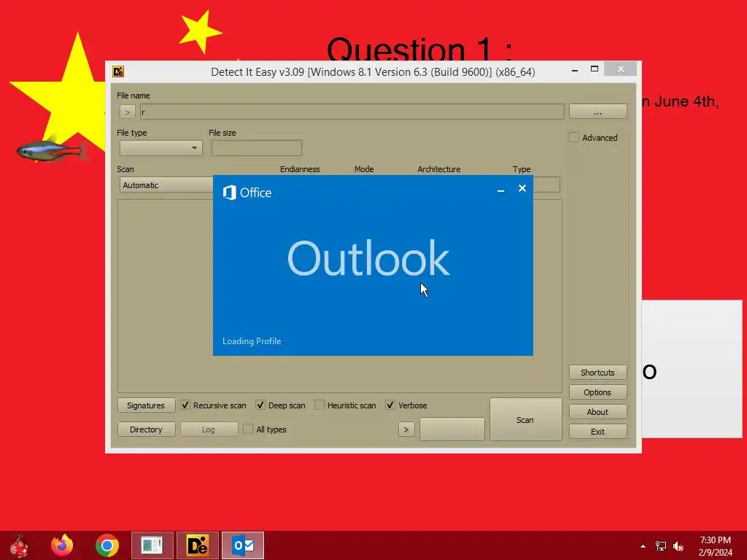Click the arrow button left of Scan
This screenshot has width=747, height=560.
(406, 429)
